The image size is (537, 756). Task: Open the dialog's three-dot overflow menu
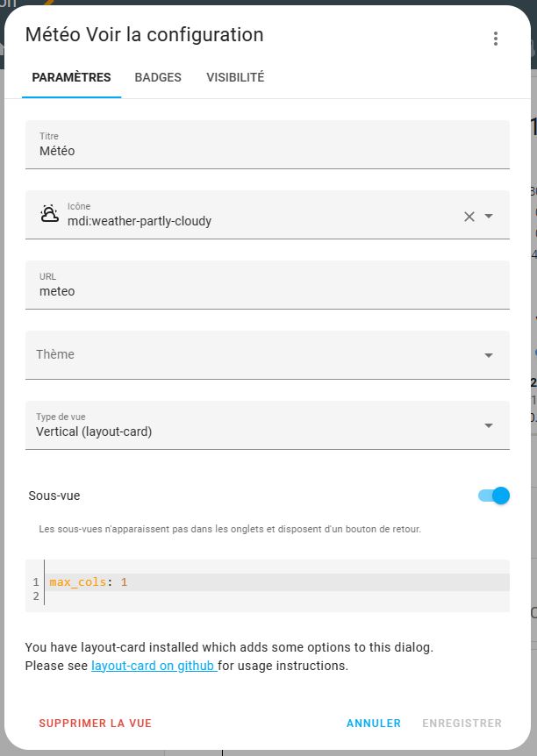click(x=496, y=38)
